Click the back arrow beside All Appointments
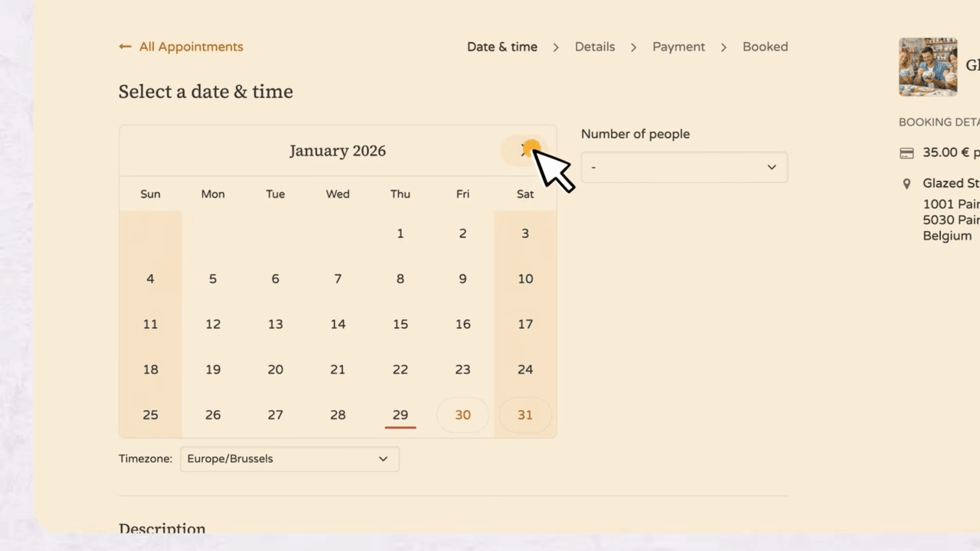980x551 pixels. tap(125, 47)
